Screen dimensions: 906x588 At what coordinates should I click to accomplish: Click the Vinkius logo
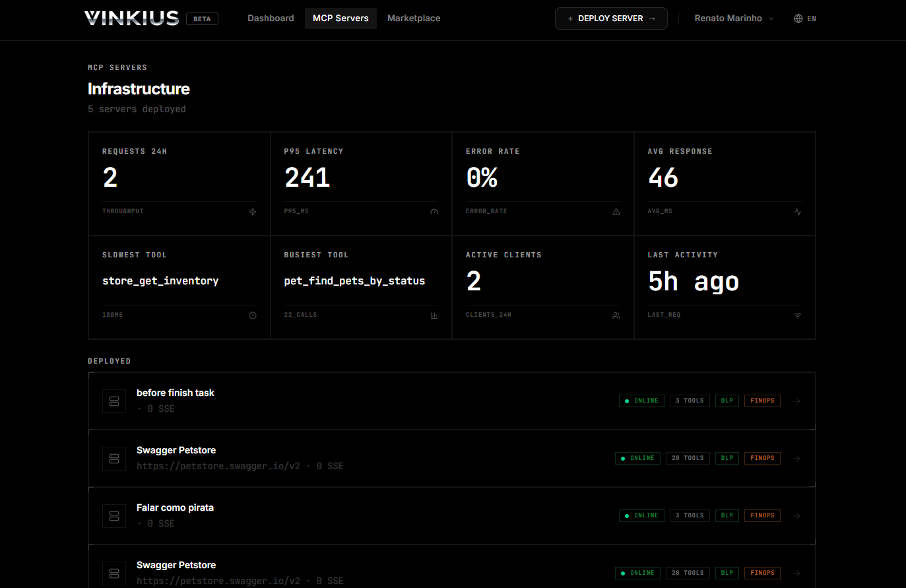[132, 18]
